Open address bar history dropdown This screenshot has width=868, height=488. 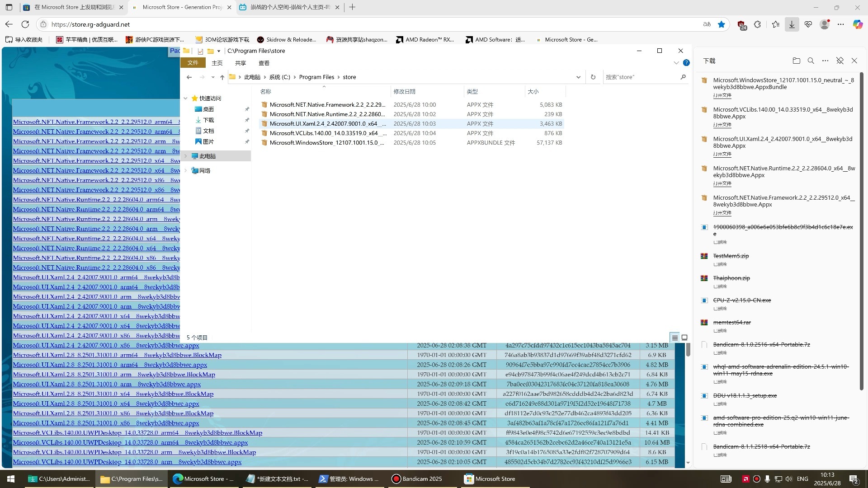(578, 77)
